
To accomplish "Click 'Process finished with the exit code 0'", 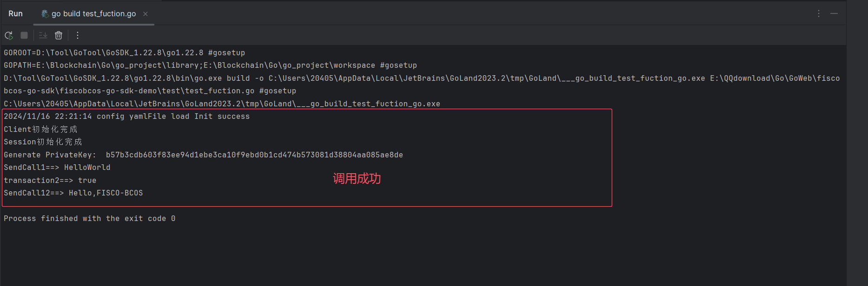I will pyautogui.click(x=90, y=219).
